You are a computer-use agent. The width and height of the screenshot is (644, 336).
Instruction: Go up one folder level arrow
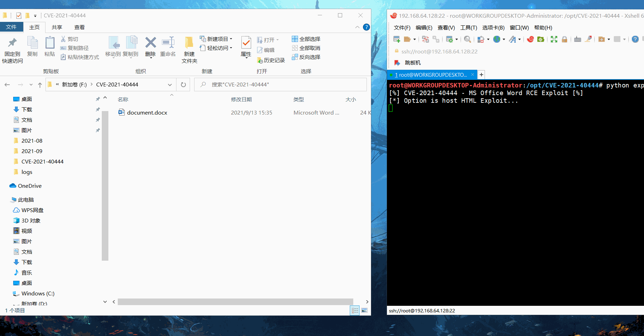pos(40,85)
